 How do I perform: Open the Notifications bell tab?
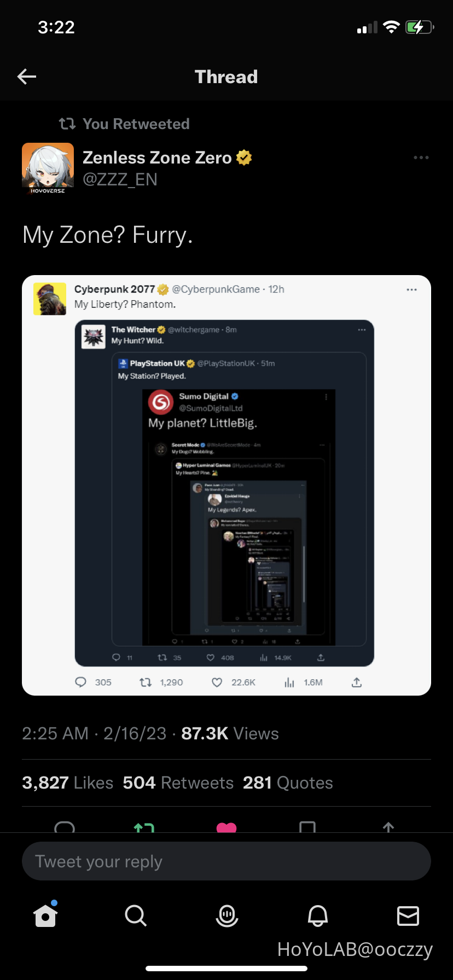(x=318, y=915)
